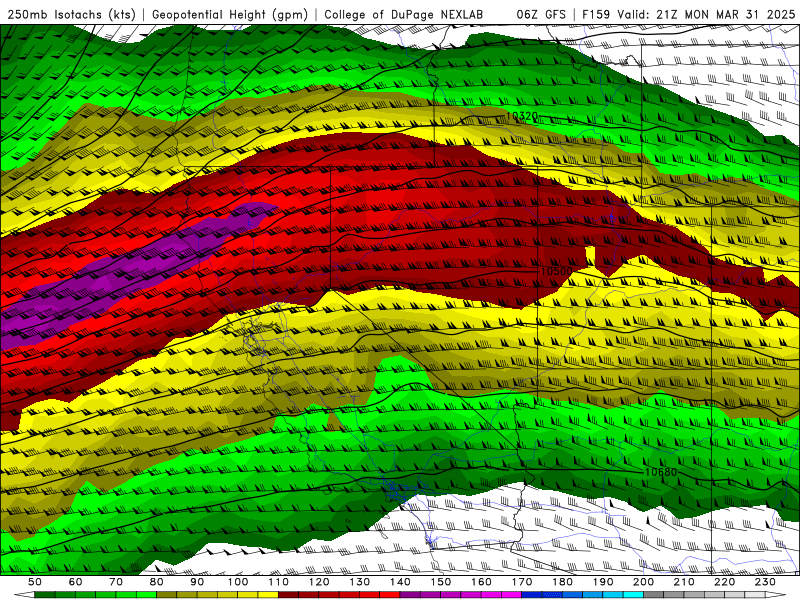Click the 10500 height contour label
The image size is (800, 600).
coord(557,271)
